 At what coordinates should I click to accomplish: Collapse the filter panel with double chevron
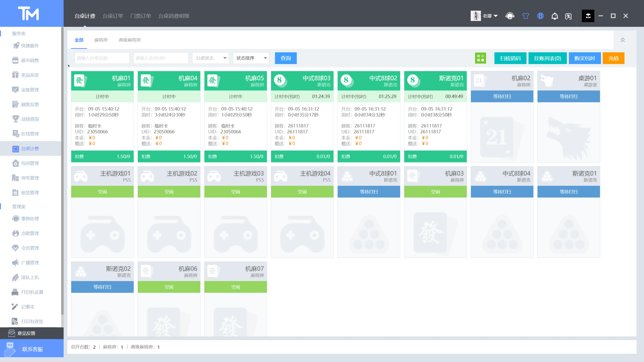tap(622, 40)
